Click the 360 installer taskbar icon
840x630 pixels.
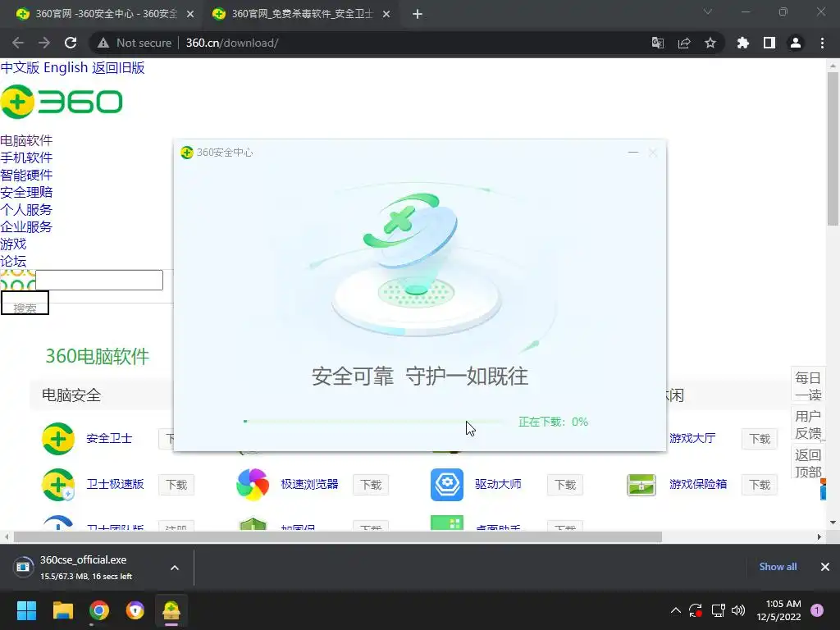click(x=171, y=610)
